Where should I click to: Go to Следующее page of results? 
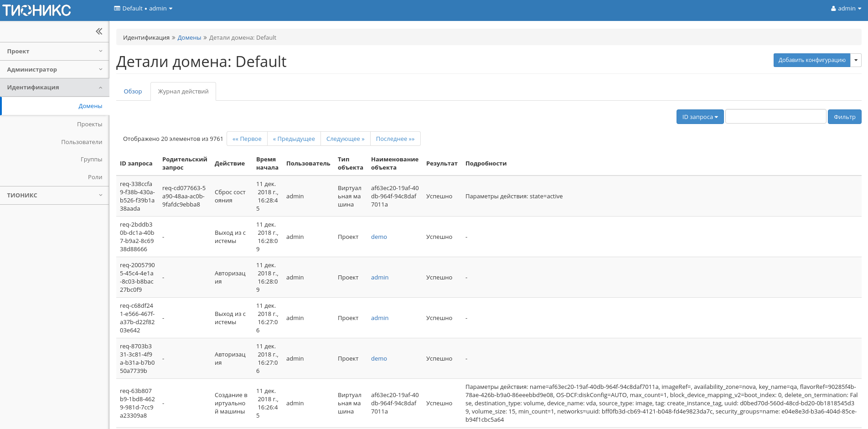click(x=345, y=139)
